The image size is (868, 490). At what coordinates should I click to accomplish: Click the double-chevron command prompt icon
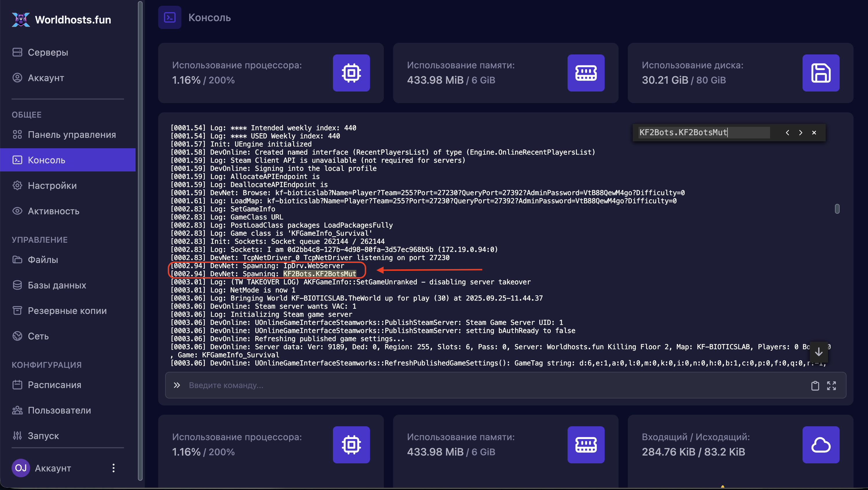click(x=177, y=385)
